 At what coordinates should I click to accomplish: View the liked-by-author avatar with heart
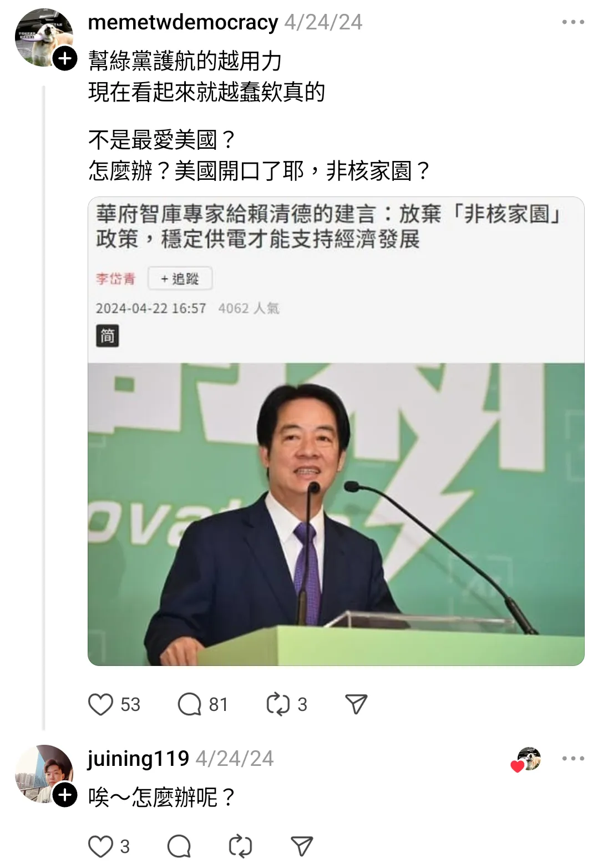526,759
